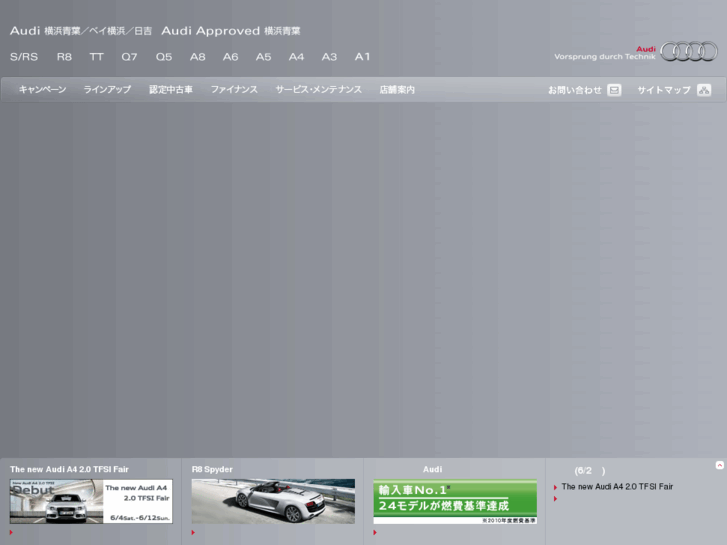Click red arrow under green fuel banner

tap(375, 532)
